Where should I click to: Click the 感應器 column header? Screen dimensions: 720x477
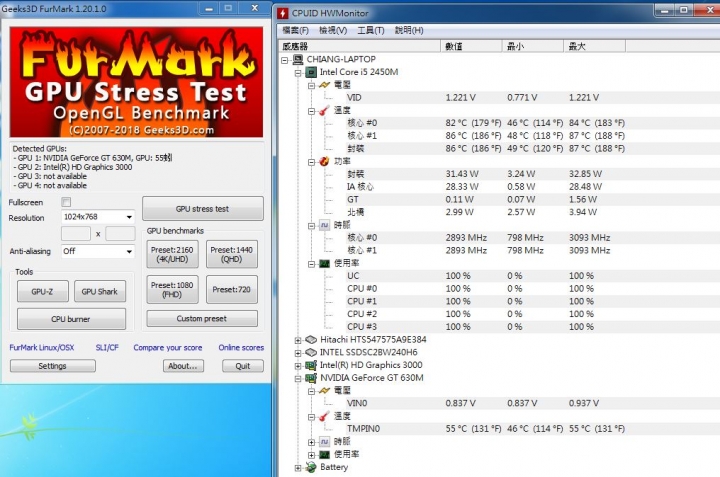(x=360, y=46)
